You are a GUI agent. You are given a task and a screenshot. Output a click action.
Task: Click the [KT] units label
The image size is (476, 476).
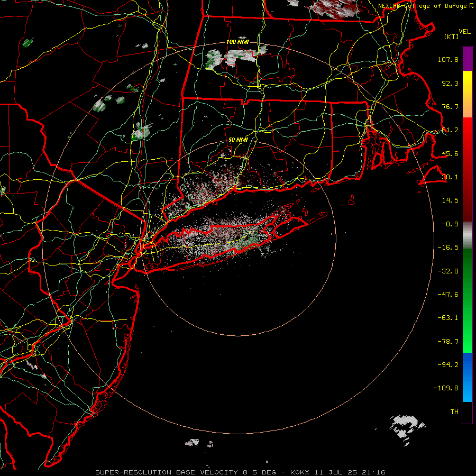[452, 36]
